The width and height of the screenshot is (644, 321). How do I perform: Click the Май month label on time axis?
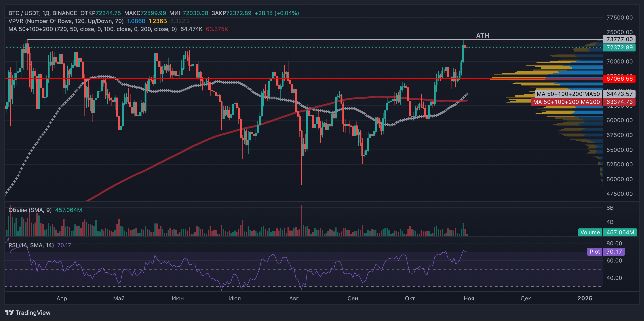119,298
